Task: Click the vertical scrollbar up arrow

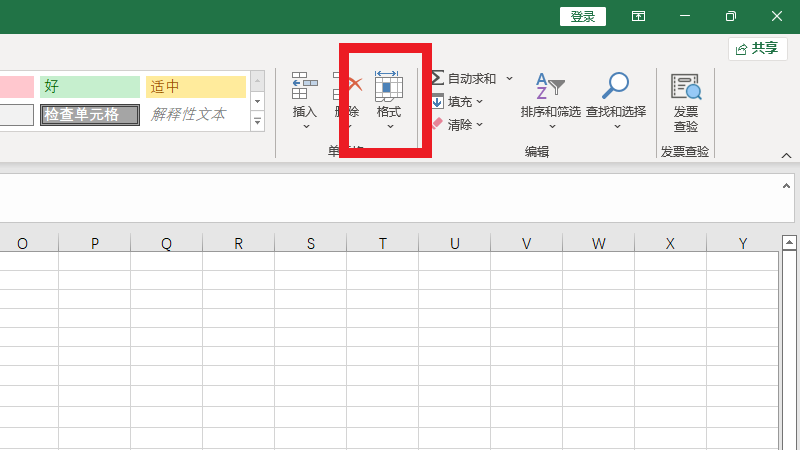Action: [x=789, y=243]
